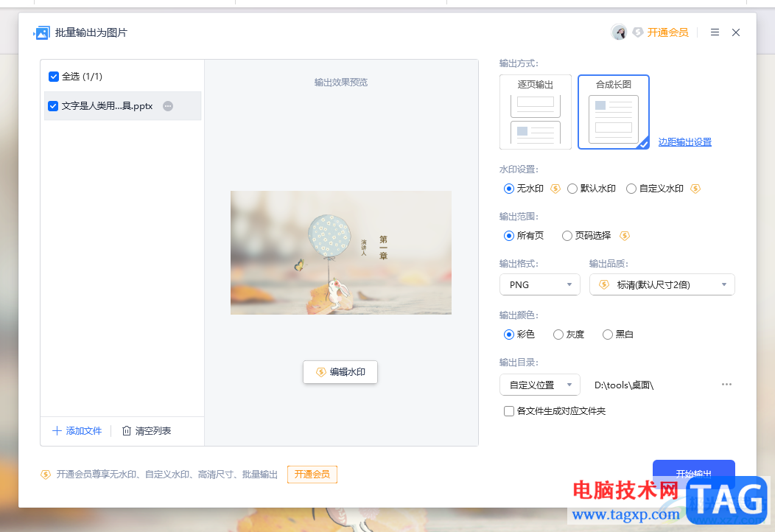Screen dimensions: 775x532
Task: Open the 标清(默认尺寸2倍) quality dropdown
Action: [662, 284]
